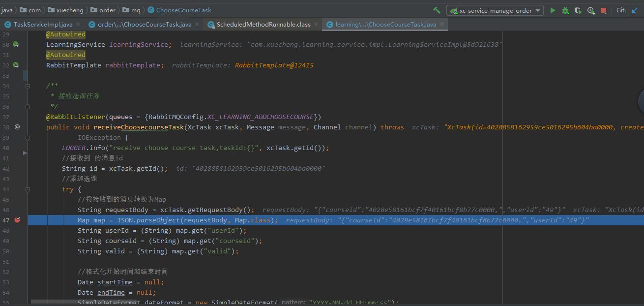Click line number 45 in the gutter
This screenshot has width=644, height=306.
point(6,199)
